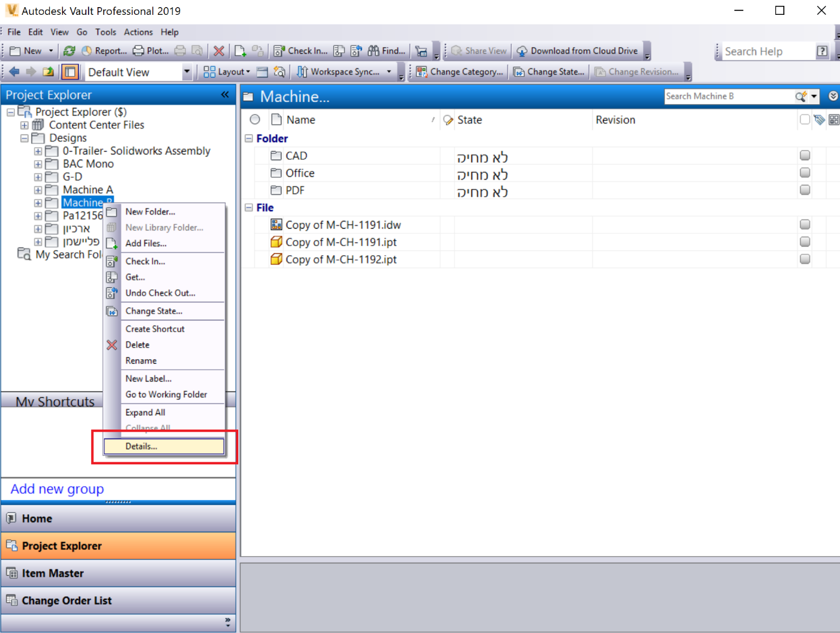Toggle the navigation pane icon

[70, 72]
